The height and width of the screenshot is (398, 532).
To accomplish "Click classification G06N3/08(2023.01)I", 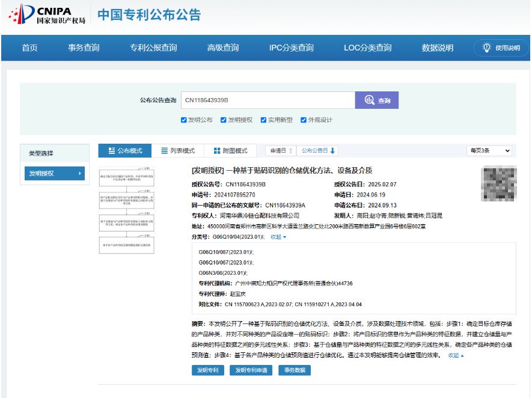I will [x=223, y=273].
